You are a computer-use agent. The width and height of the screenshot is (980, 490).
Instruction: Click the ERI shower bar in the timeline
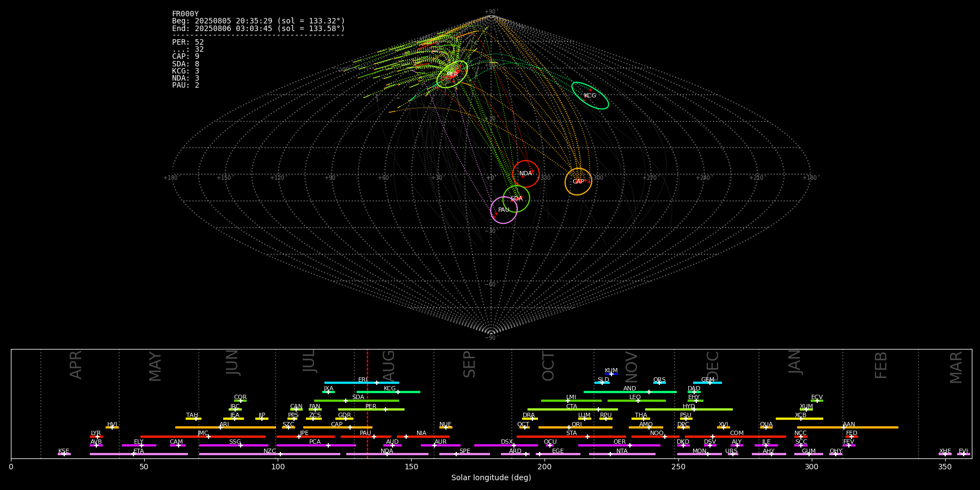(x=362, y=383)
